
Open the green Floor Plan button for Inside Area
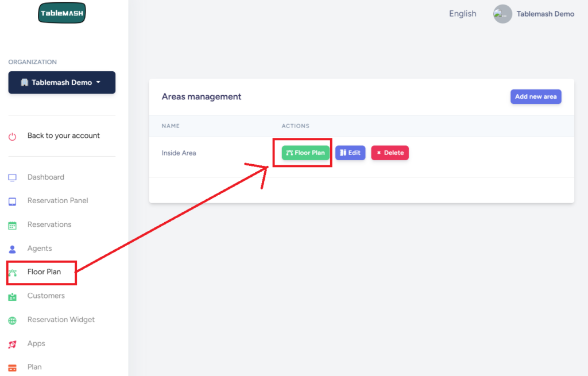[305, 153]
